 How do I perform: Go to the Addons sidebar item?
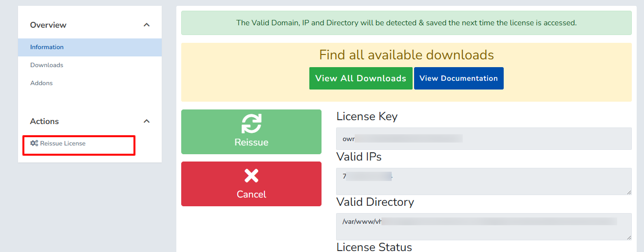click(41, 83)
